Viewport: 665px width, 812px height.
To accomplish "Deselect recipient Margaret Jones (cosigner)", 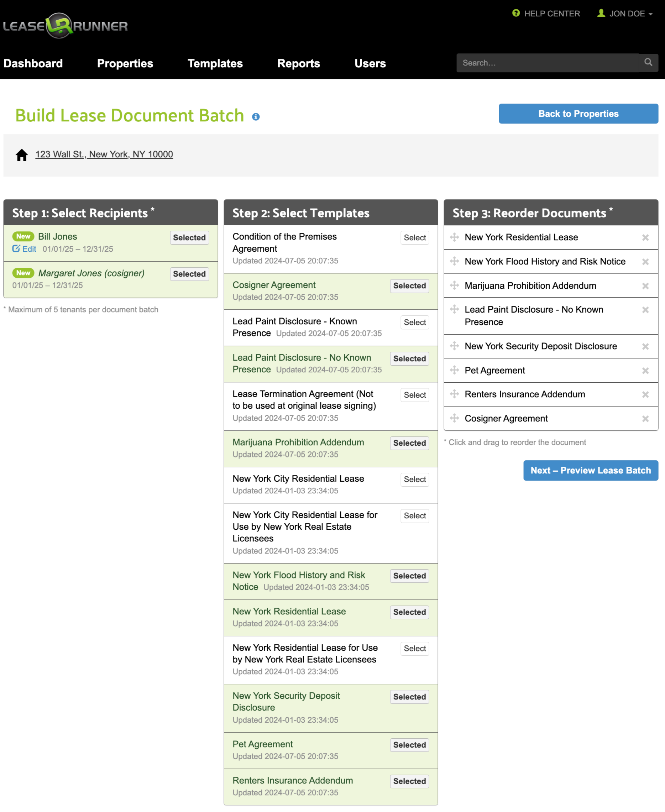I will pos(189,274).
